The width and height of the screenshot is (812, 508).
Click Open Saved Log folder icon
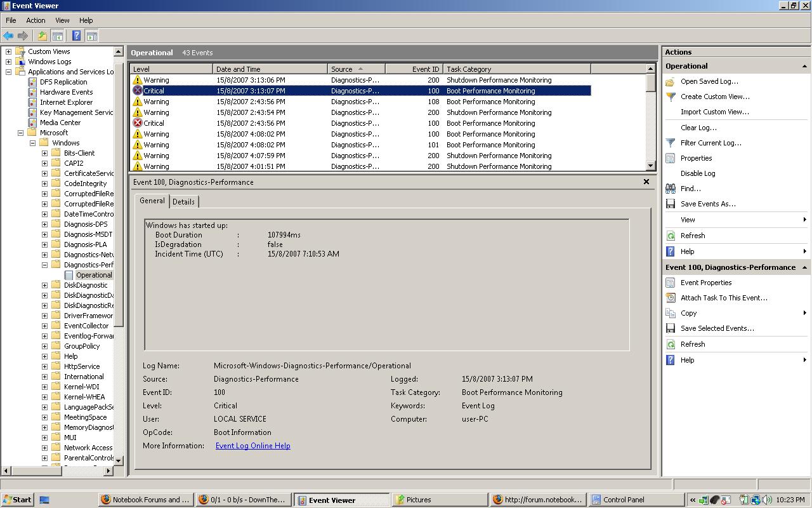pyautogui.click(x=671, y=81)
